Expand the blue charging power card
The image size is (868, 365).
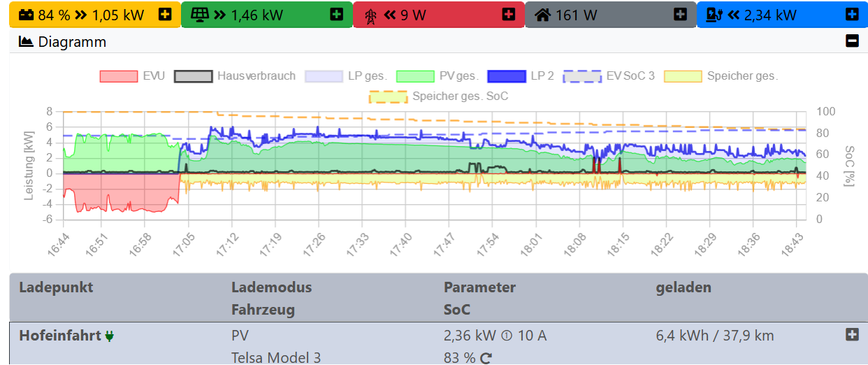[852, 14]
